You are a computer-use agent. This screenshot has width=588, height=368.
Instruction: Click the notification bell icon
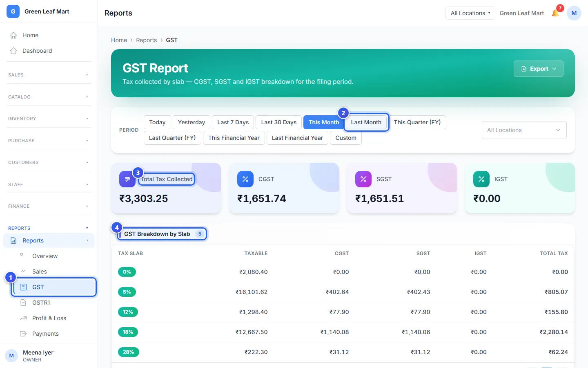pos(555,13)
